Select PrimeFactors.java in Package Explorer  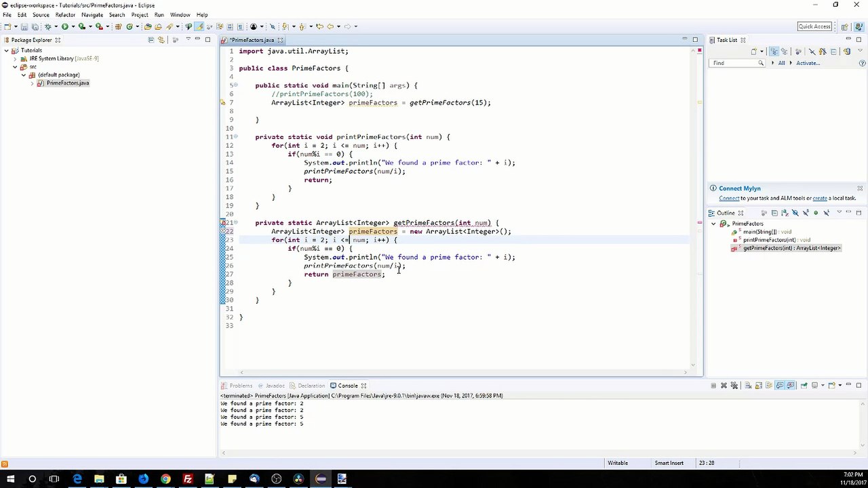point(67,83)
